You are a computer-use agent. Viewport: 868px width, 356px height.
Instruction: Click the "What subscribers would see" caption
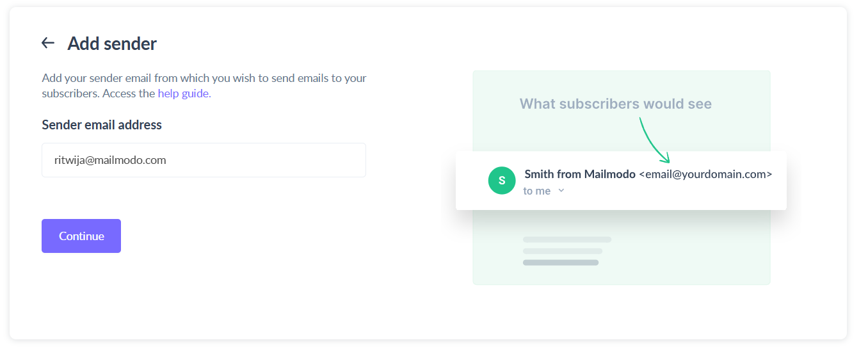[x=615, y=104]
